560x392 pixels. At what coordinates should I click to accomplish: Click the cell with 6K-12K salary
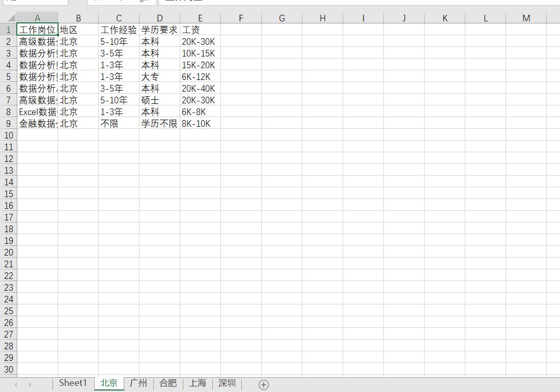(201, 76)
